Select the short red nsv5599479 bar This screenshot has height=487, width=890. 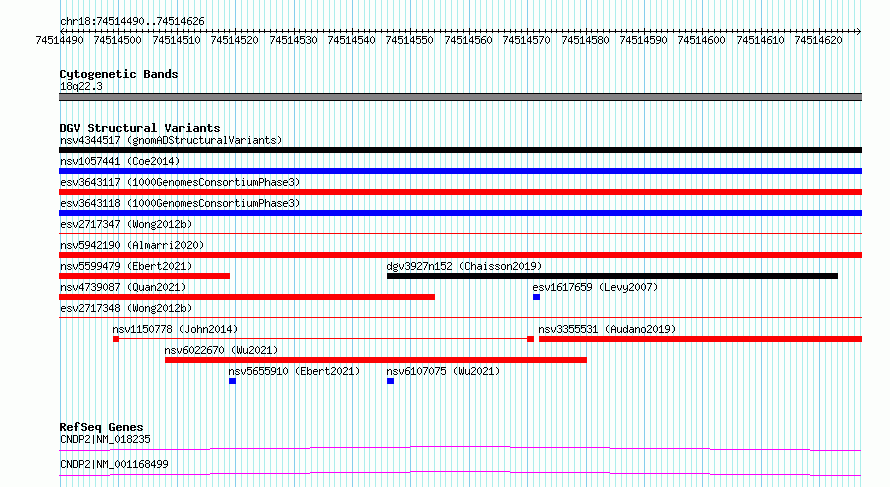tap(144, 276)
